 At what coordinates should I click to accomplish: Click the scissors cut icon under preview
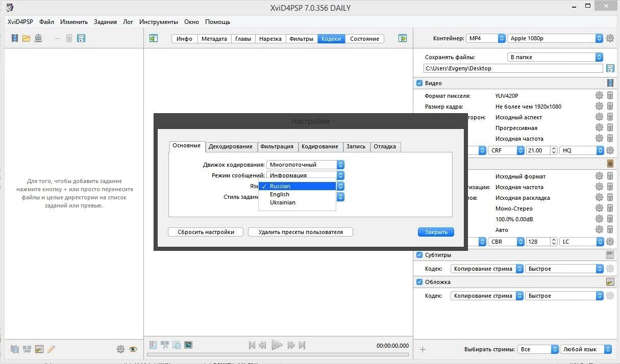click(x=165, y=345)
